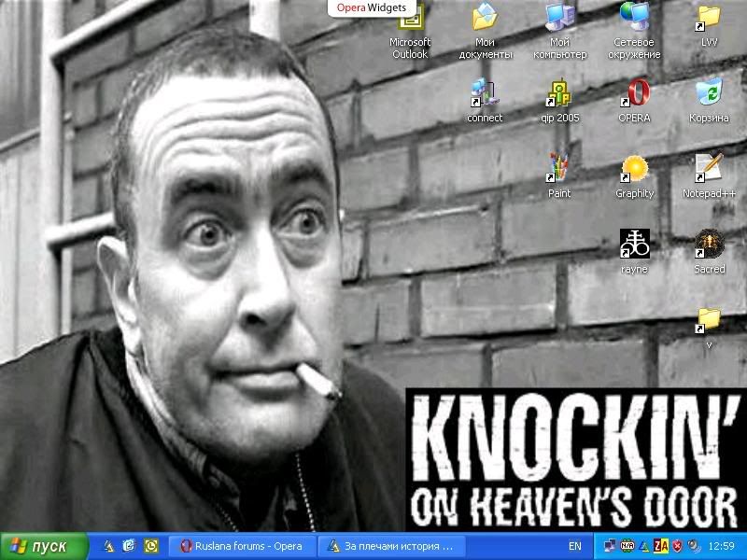Click the first quick launch icon beside пуск
Image resolution: width=747 pixels, height=560 pixels.
[x=108, y=546]
